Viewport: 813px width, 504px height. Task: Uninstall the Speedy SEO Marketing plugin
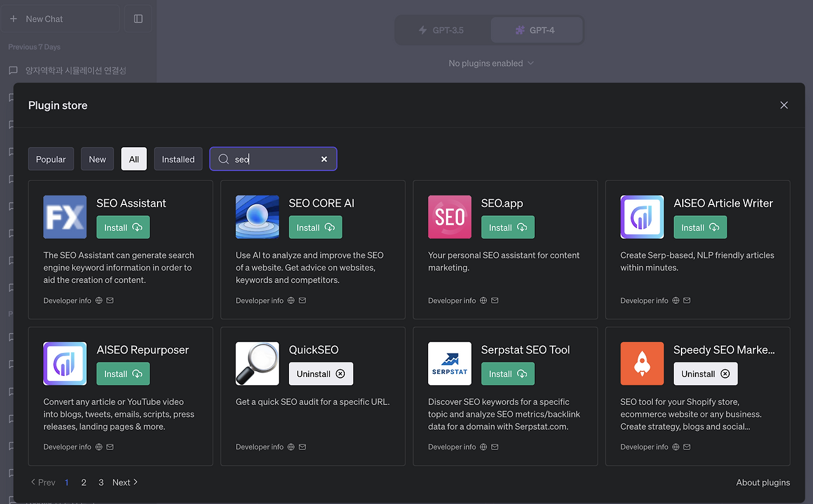click(706, 374)
